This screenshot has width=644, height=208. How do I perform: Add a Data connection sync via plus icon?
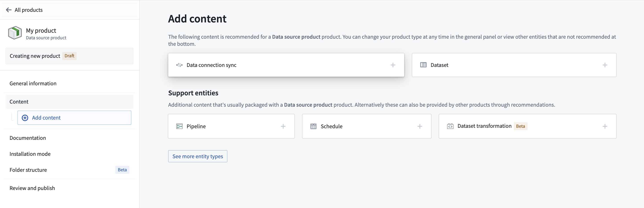(x=393, y=65)
